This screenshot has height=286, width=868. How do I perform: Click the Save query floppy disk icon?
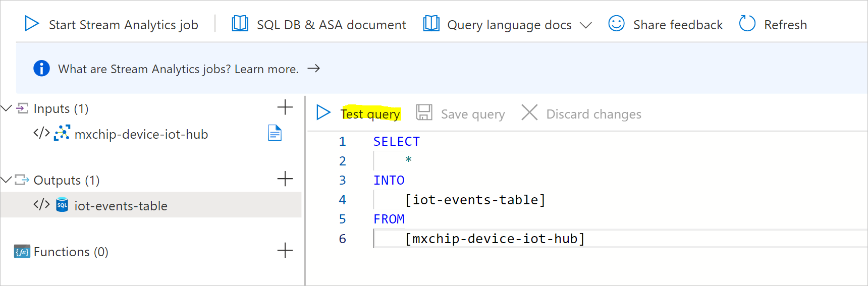point(424,112)
